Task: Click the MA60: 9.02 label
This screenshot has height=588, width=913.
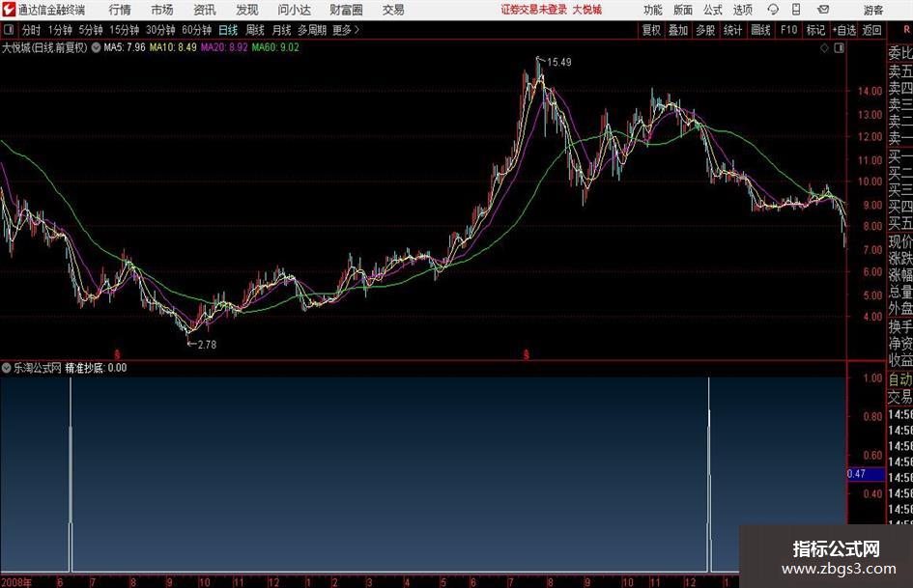Action: (275, 47)
